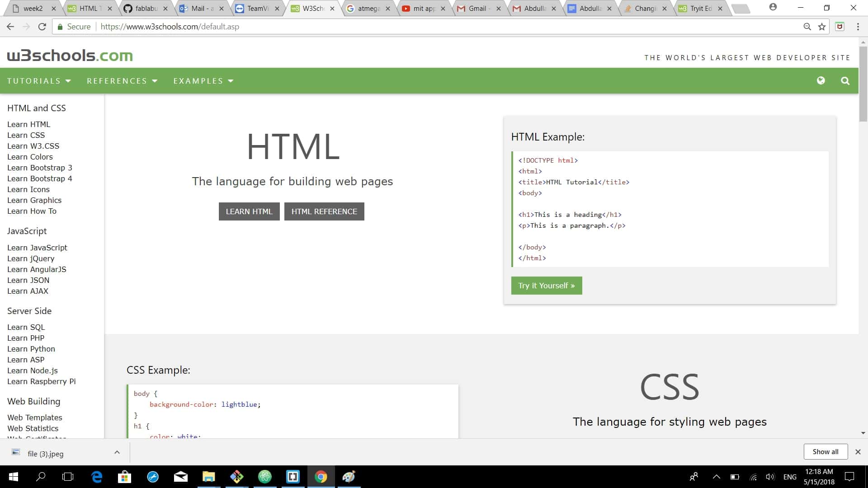Open the paint palette app on the taskbar
The width and height of the screenshot is (868, 488).
click(x=349, y=477)
